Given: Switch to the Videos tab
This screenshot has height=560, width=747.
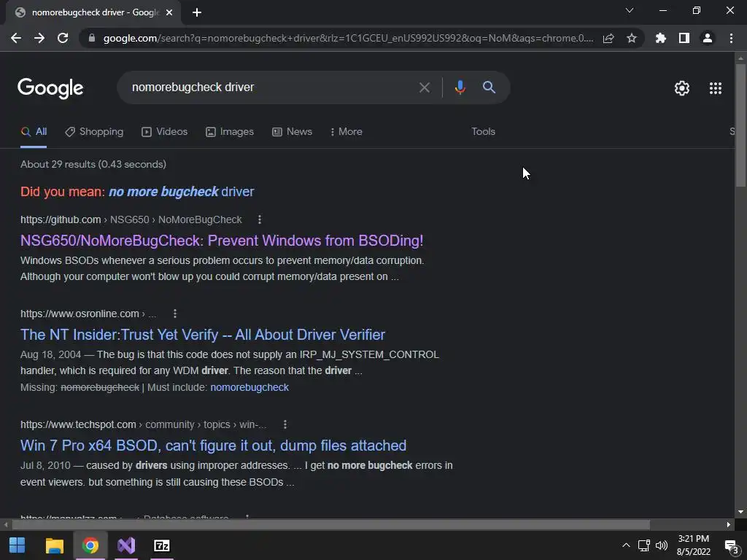Looking at the screenshot, I should tap(164, 132).
